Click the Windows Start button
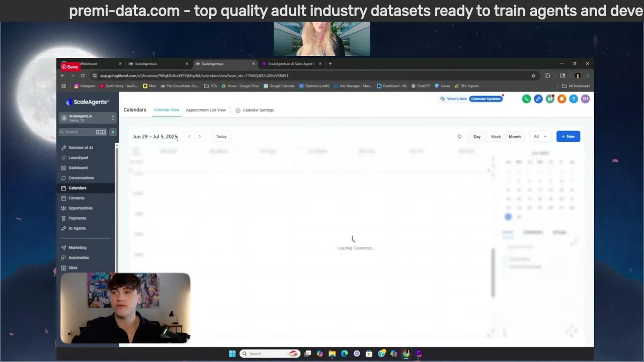Image resolution: width=644 pixels, height=362 pixels. click(232, 353)
